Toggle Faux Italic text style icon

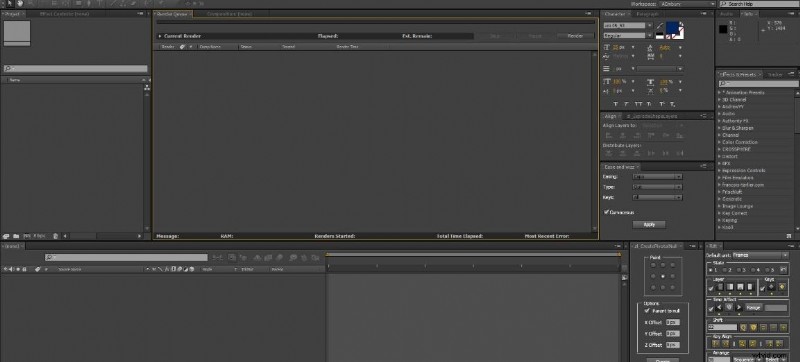(628, 105)
